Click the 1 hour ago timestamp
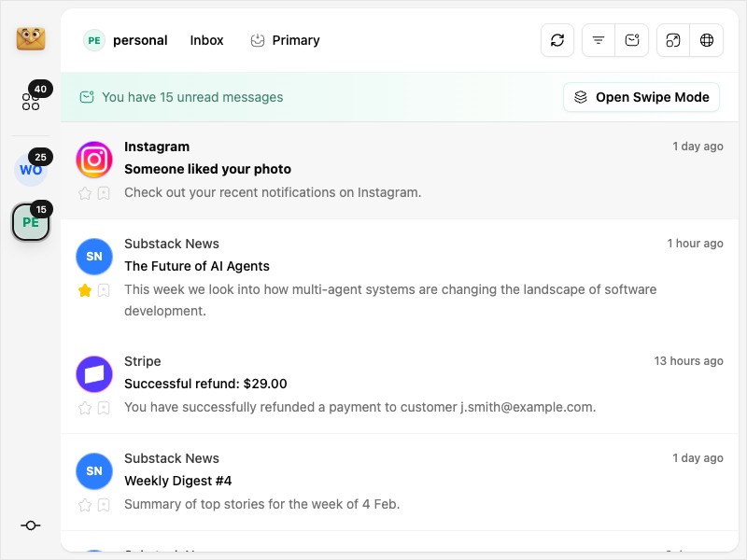Viewport: 747px width, 560px height. [695, 244]
